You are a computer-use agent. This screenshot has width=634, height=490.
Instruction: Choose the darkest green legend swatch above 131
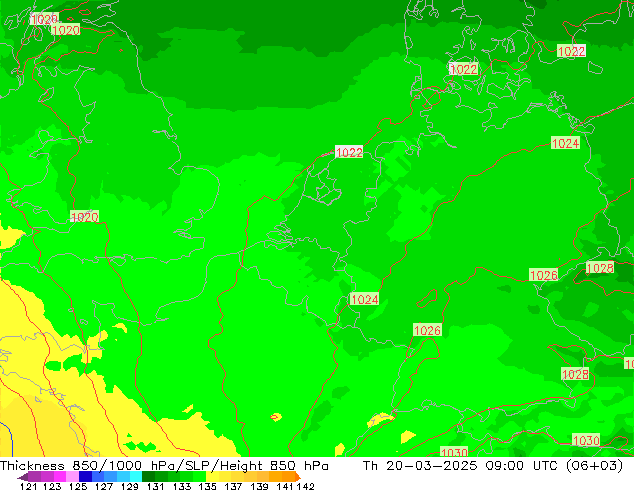(x=148, y=476)
